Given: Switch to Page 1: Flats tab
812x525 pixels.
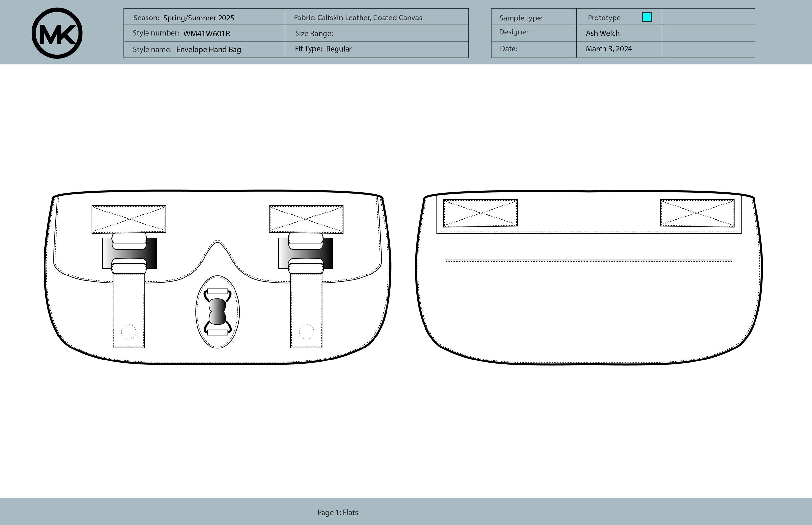Looking at the screenshot, I should (337, 512).
